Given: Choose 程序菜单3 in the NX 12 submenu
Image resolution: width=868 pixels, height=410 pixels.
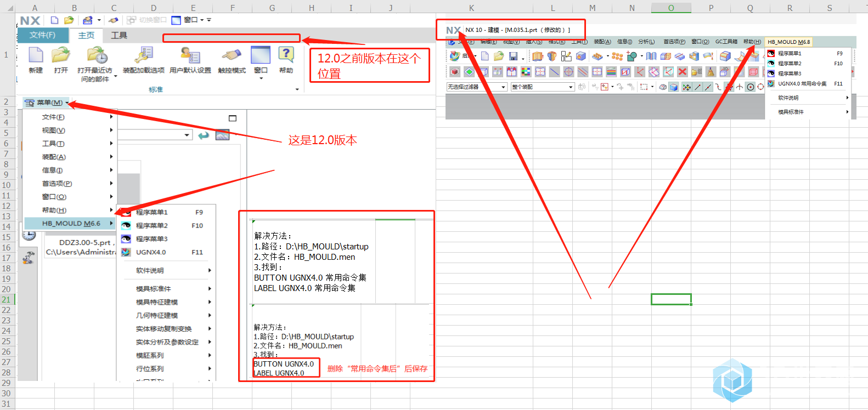Looking at the screenshot, I should 166,238.
